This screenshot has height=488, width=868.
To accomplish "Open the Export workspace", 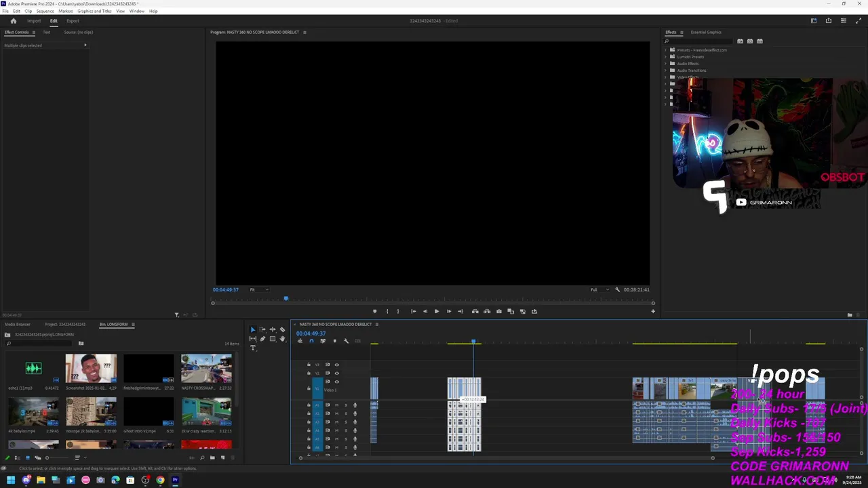I will coord(73,20).
